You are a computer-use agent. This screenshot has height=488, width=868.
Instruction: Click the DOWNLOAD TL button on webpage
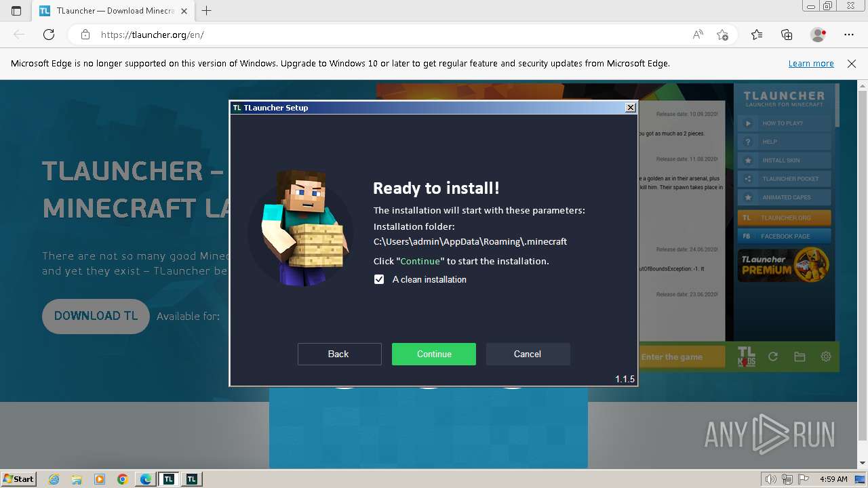click(96, 316)
